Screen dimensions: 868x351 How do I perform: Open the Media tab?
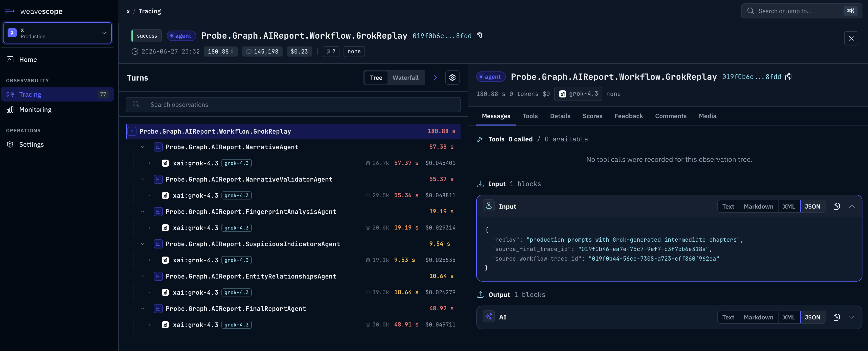tap(707, 116)
